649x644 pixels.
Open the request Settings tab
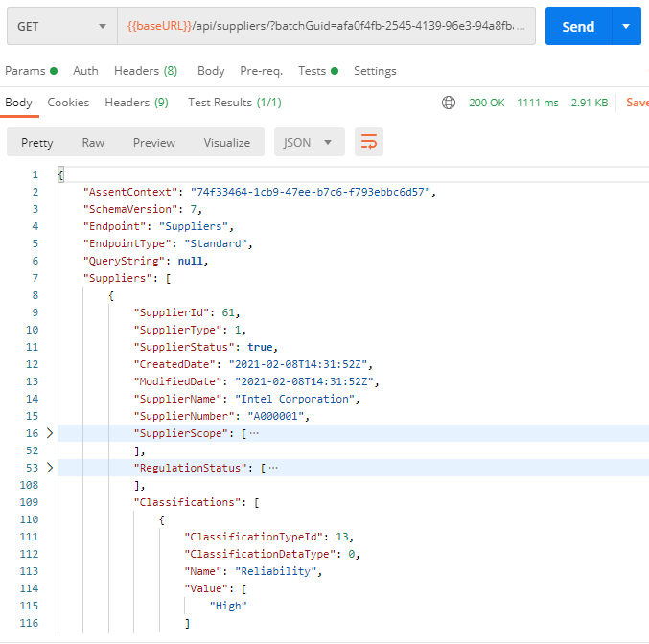(x=375, y=71)
